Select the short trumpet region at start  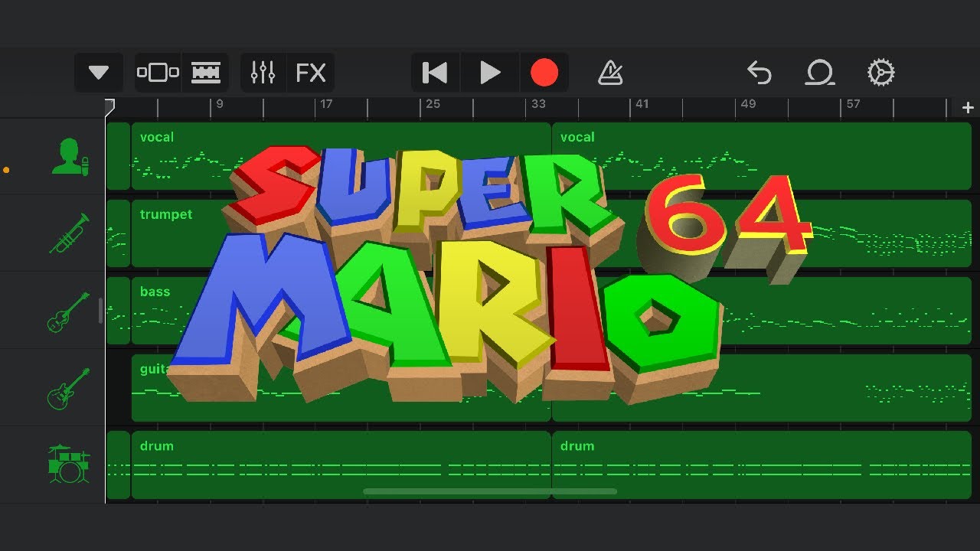click(x=118, y=233)
